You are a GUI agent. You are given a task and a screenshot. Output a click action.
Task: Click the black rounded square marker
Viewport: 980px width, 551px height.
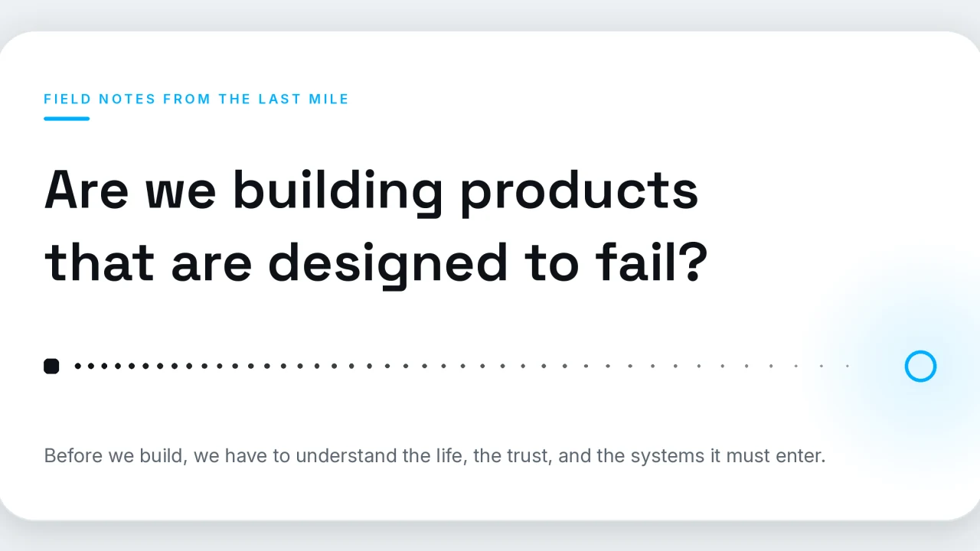click(51, 367)
